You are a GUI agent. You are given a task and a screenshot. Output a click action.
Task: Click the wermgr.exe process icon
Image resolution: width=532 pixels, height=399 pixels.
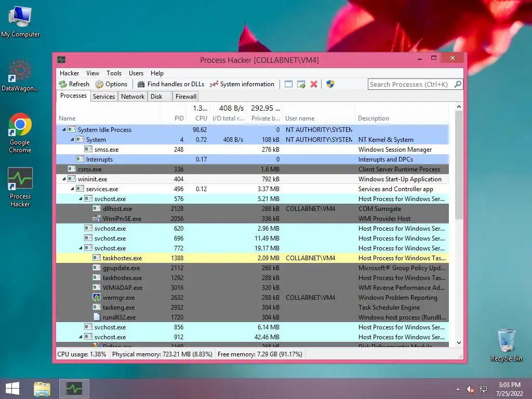96,297
